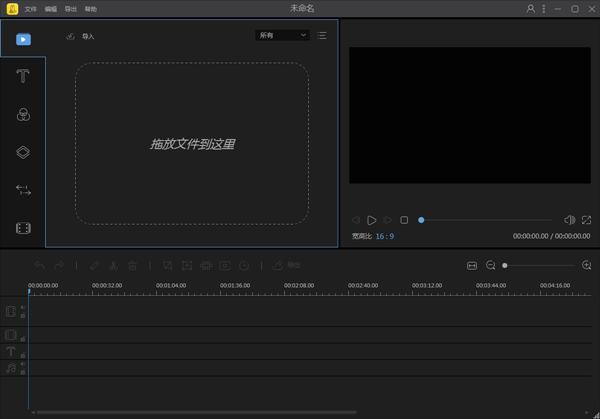Image resolution: width=600 pixels, height=419 pixels.
Task: Zoom in the timeline with plus magnifier
Action: coord(586,265)
